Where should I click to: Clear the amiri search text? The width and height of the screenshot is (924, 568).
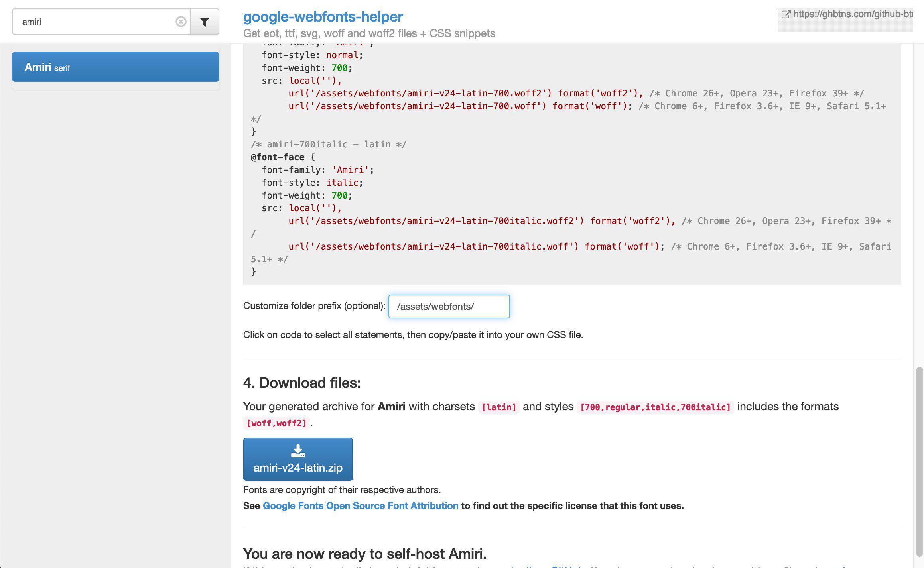pos(181,22)
